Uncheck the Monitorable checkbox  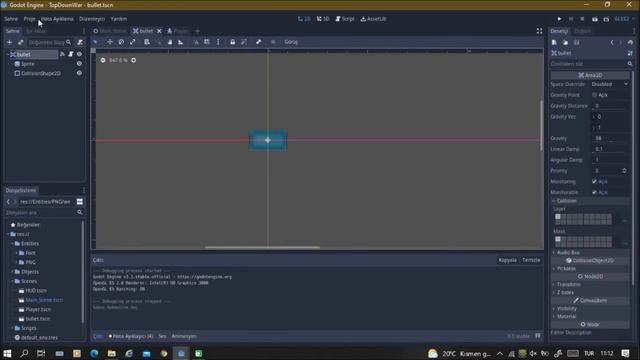point(594,192)
